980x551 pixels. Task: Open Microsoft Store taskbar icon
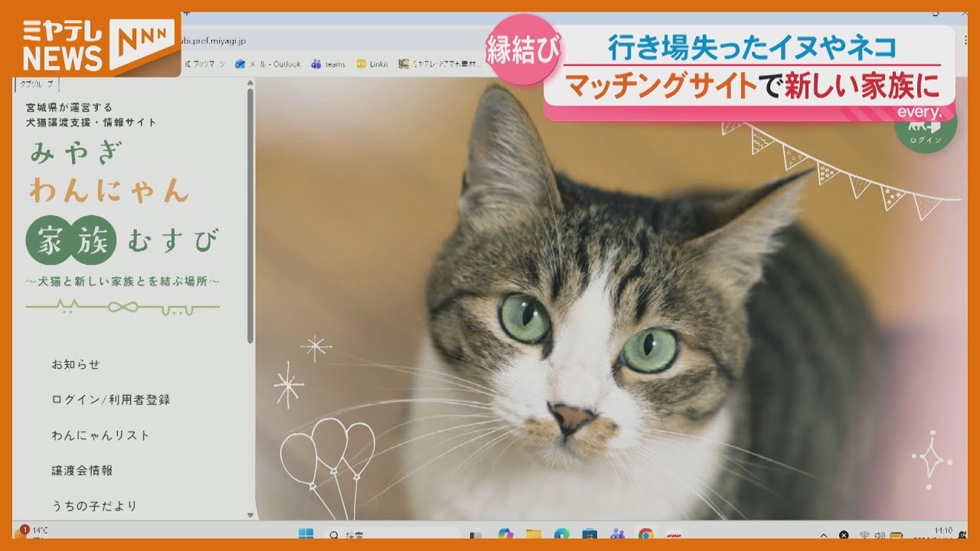pos(590,533)
